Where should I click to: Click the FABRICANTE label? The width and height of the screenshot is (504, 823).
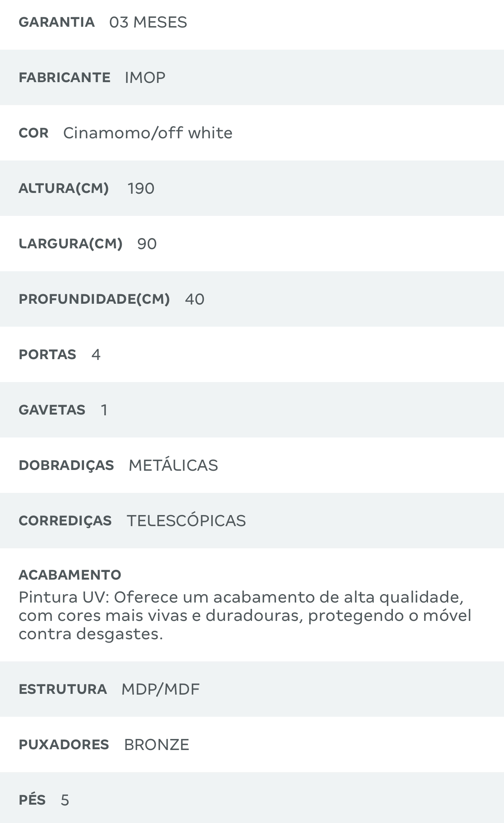tap(65, 78)
